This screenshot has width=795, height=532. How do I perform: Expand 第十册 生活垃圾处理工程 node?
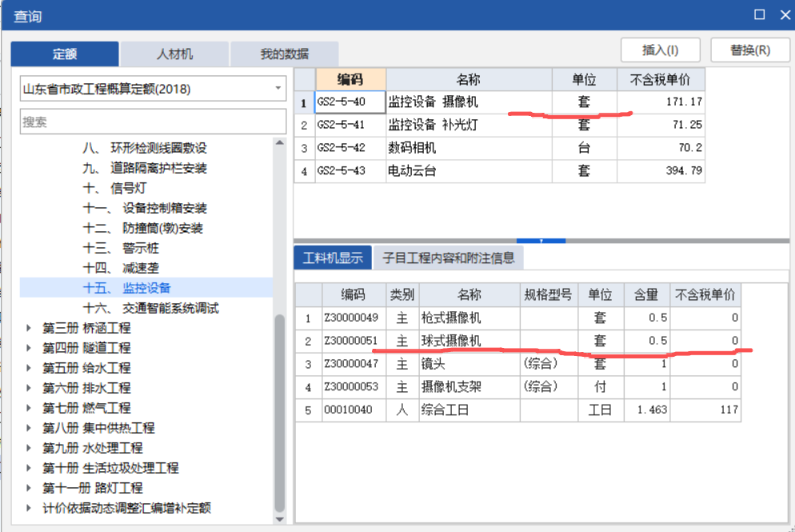point(29,467)
